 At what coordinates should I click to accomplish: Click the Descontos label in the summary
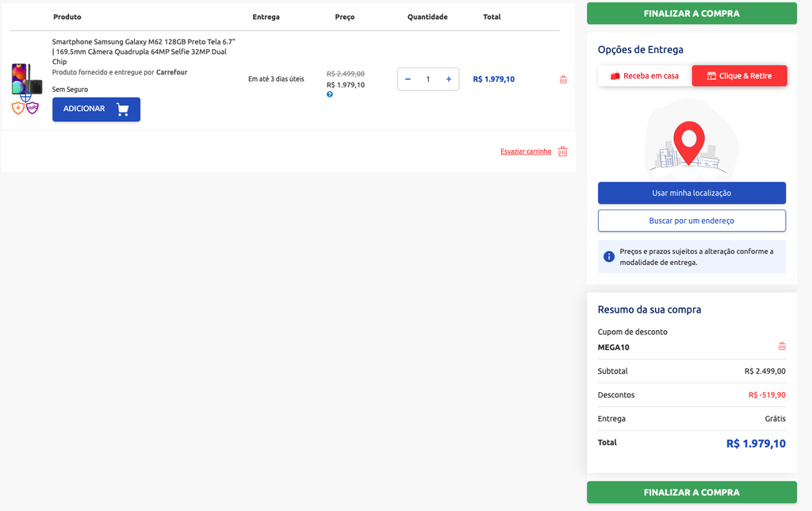[x=615, y=395]
